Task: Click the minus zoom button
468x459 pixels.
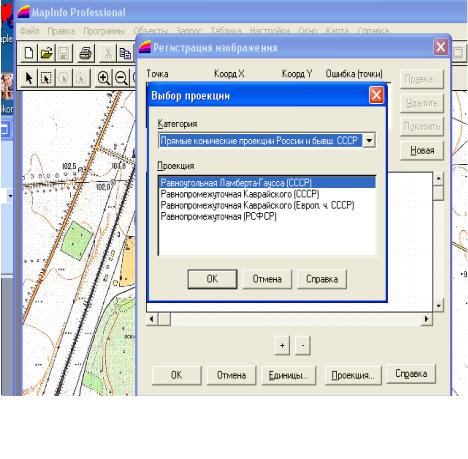Action: pos(303,345)
